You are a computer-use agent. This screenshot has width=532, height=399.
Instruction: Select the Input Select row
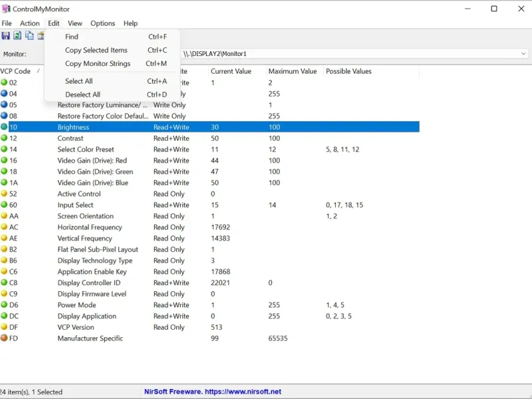pos(75,205)
